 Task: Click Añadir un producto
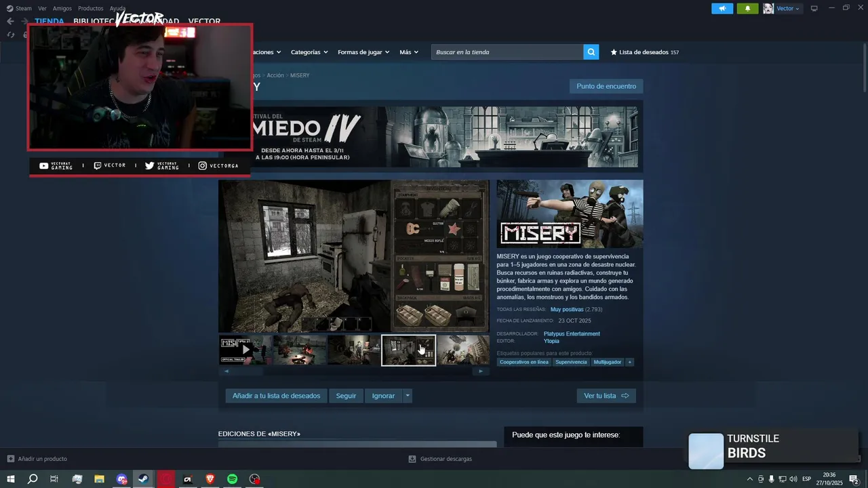37,459
